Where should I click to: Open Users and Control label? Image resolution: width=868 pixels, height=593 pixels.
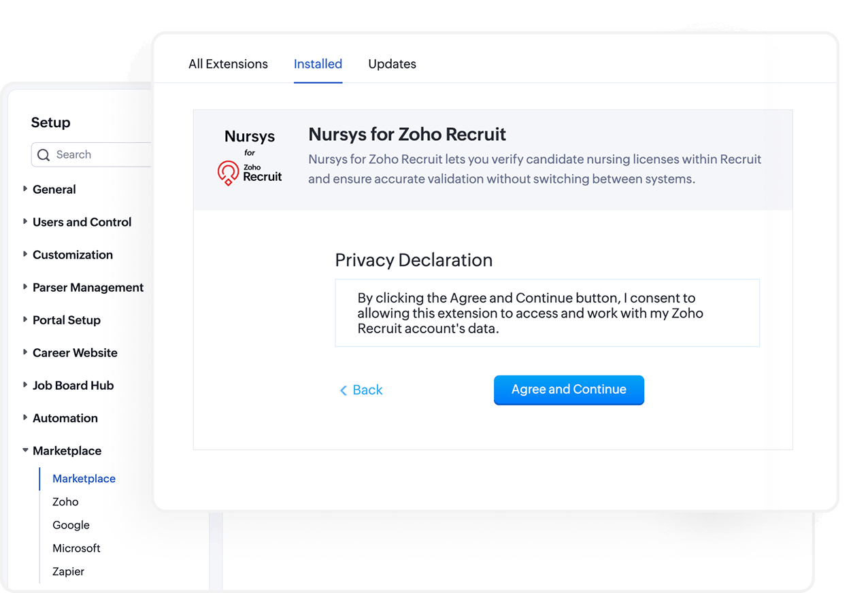(82, 222)
